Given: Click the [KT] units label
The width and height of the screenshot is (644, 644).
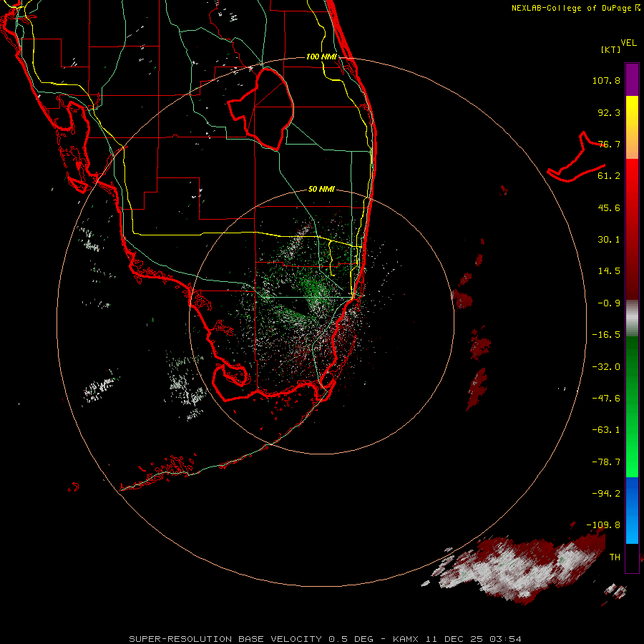Looking at the screenshot, I should (x=611, y=49).
